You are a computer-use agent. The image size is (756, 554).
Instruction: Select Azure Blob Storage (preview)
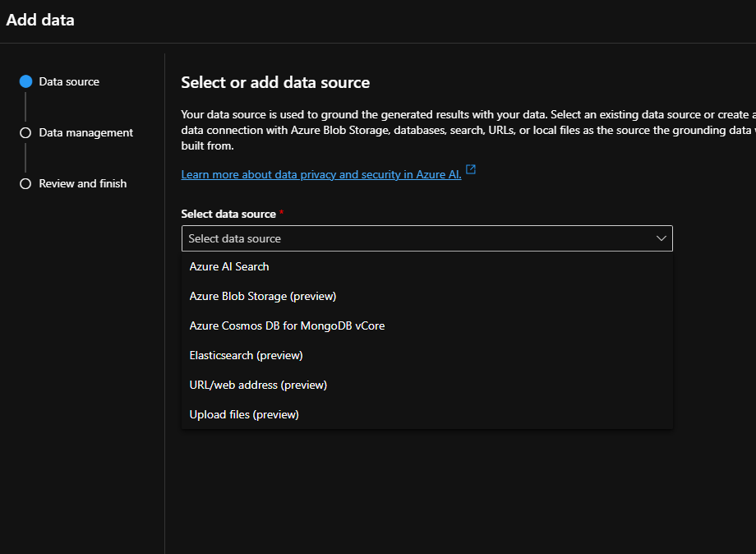tap(426, 296)
